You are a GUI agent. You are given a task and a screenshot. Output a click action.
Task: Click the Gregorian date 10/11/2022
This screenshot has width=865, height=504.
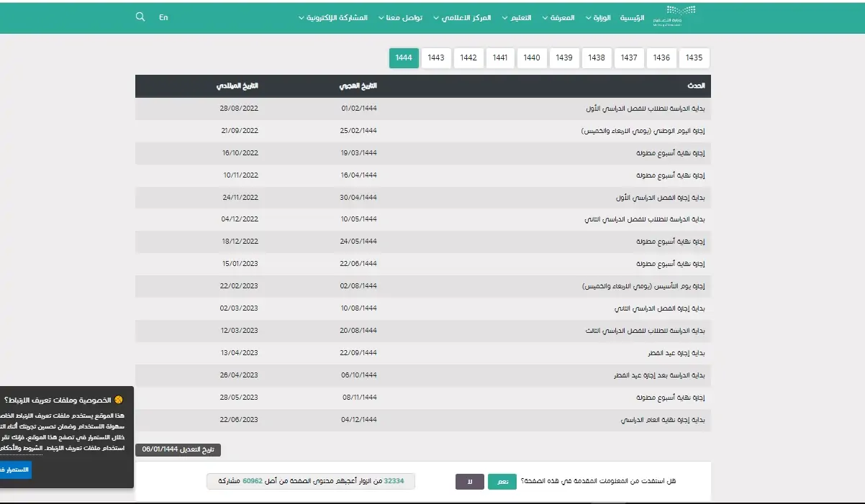point(241,175)
